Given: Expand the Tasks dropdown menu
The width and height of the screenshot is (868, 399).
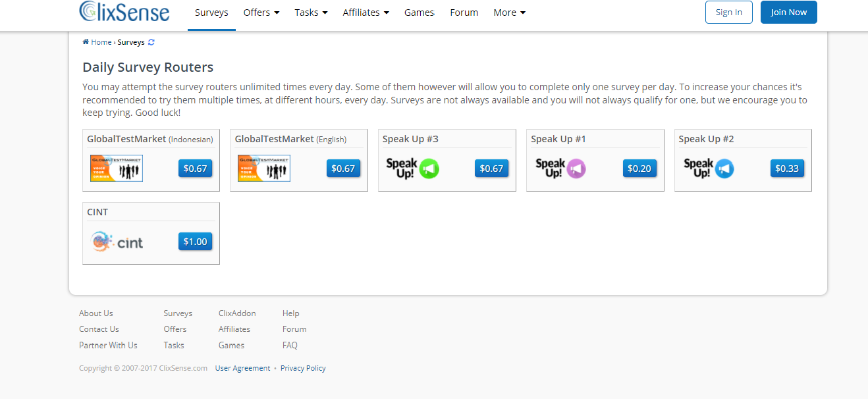Looking at the screenshot, I should (x=311, y=13).
